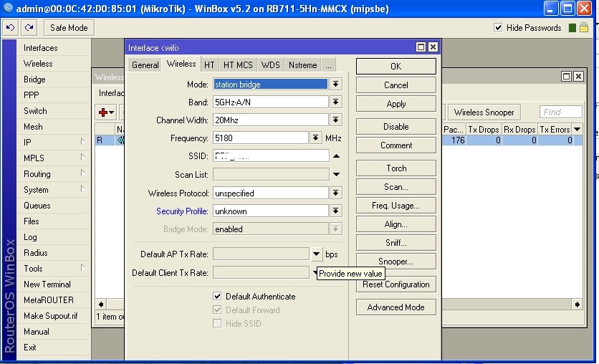Click the Apply button
Screen dimensions: 599x364
click(x=396, y=103)
